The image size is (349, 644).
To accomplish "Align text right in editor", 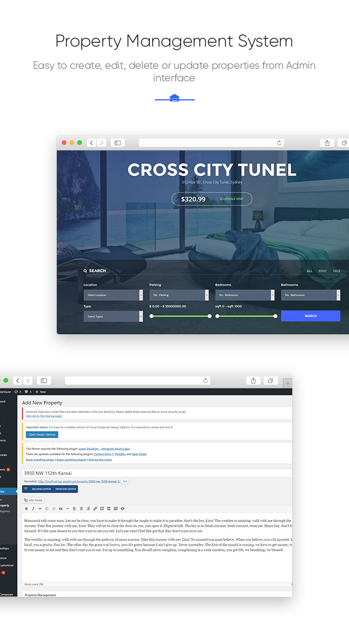I will 88,509.
